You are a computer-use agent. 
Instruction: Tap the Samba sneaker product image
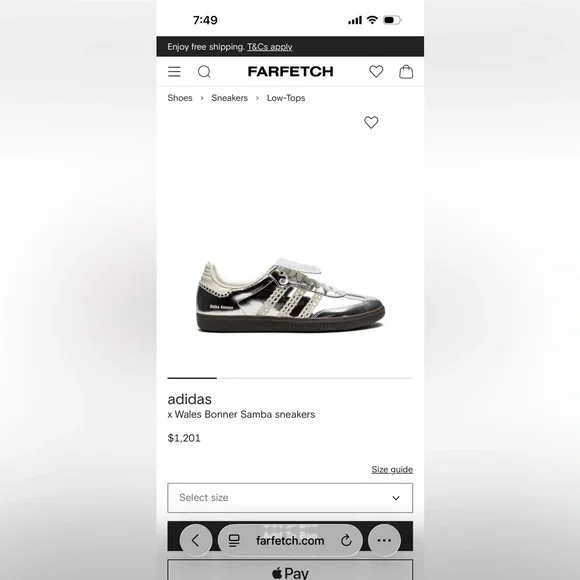click(x=290, y=296)
